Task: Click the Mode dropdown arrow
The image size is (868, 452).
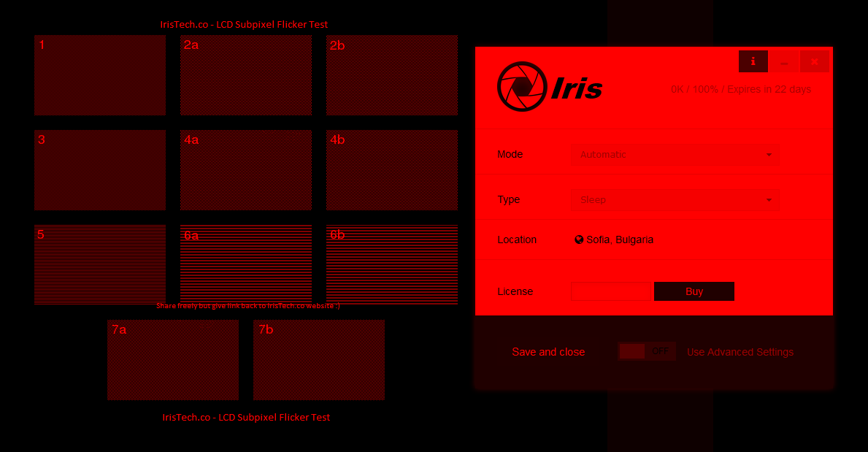Action: coord(769,155)
